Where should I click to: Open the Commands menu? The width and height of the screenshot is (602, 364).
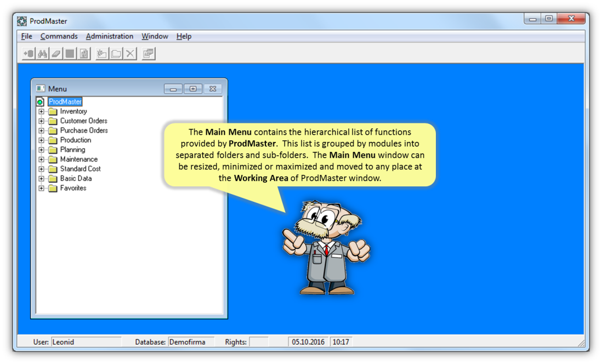tap(59, 36)
